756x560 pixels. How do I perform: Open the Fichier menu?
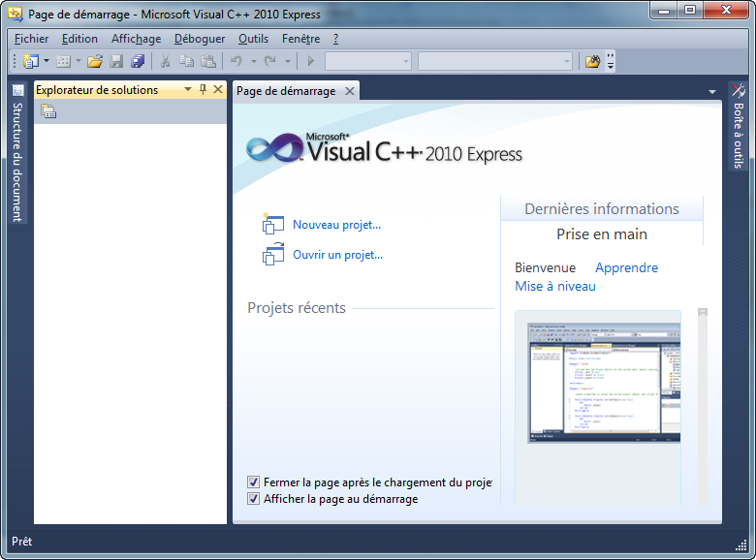point(31,39)
